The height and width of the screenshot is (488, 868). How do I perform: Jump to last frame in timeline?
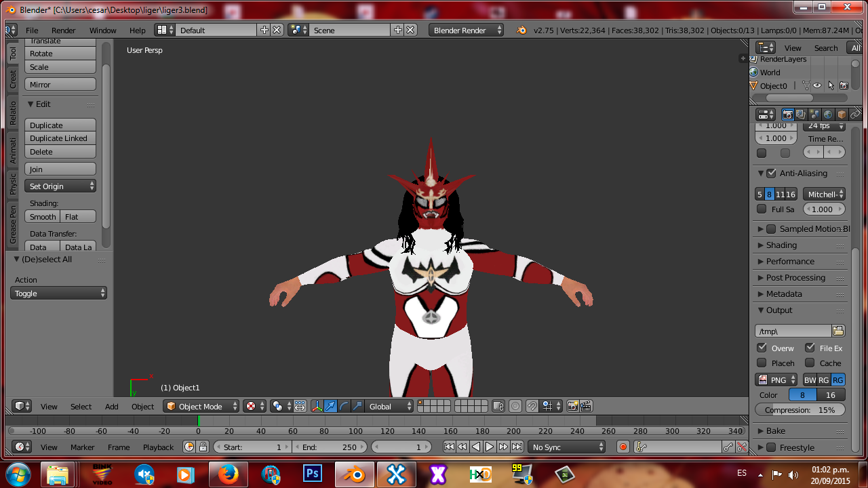click(x=517, y=447)
